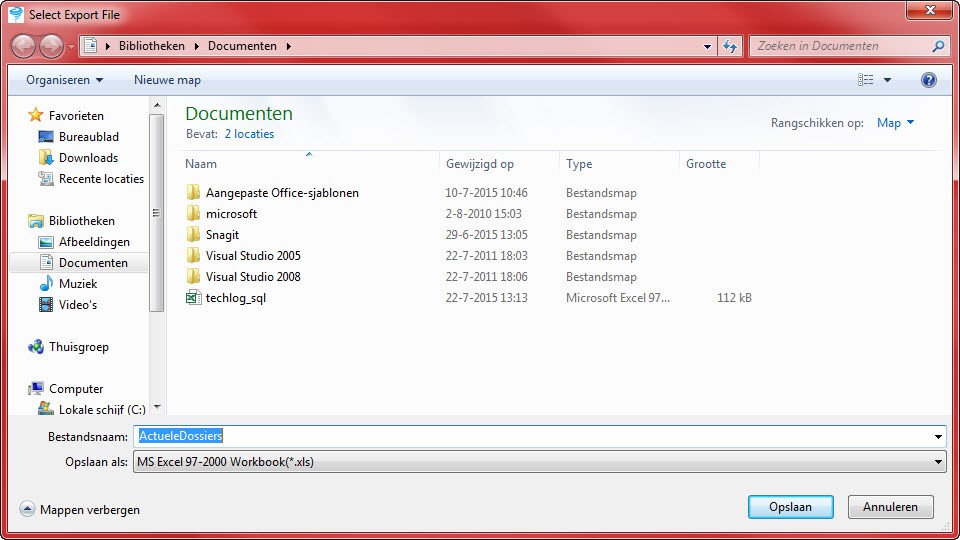Click the Back navigation arrow button
Screen dimensions: 960x540
[24, 46]
